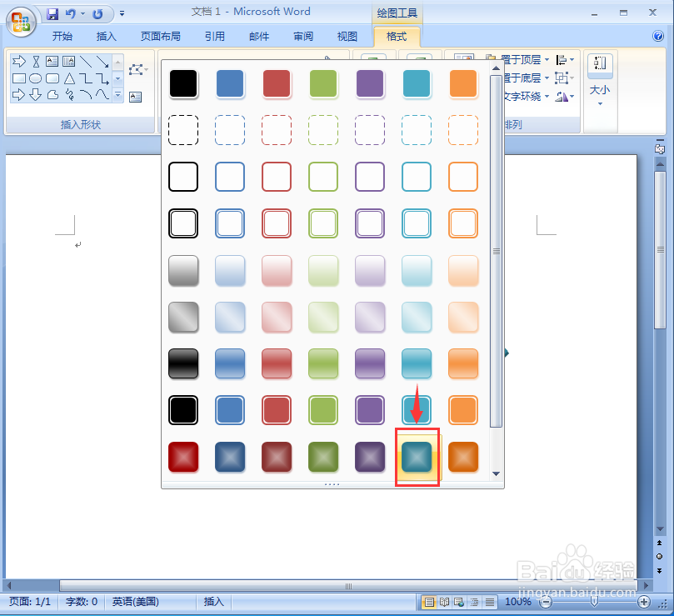
Task: Pick the striped right arrow shape
Action: point(19,62)
